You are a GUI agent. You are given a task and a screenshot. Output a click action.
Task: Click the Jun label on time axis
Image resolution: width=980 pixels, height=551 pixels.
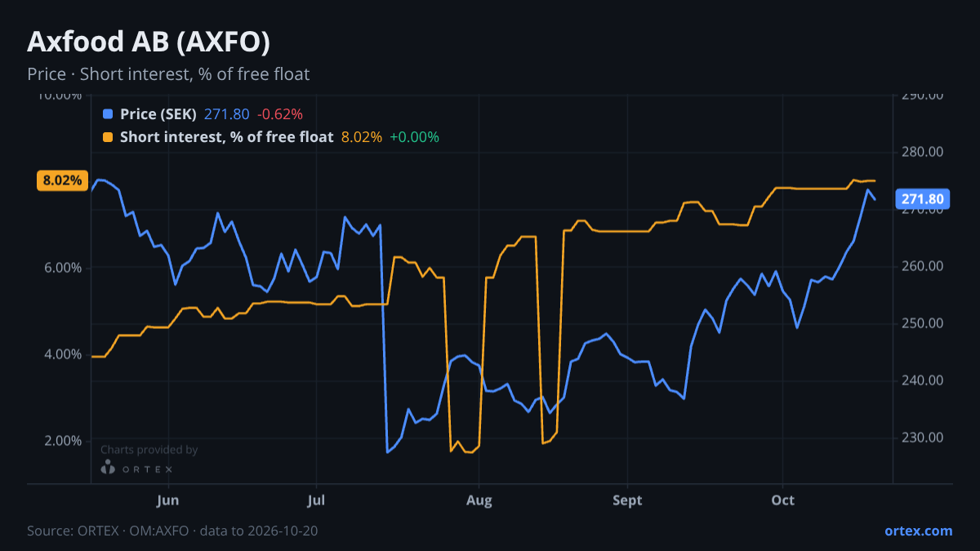[167, 500]
